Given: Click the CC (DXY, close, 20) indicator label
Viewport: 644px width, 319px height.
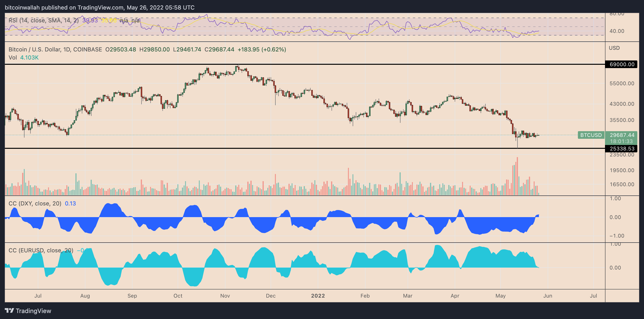Looking at the screenshot, I should 34,203.
